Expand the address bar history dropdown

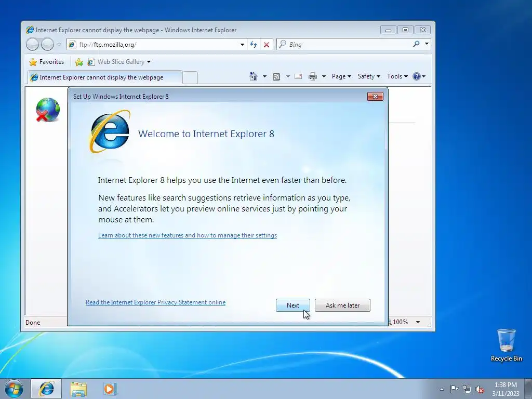242,45
